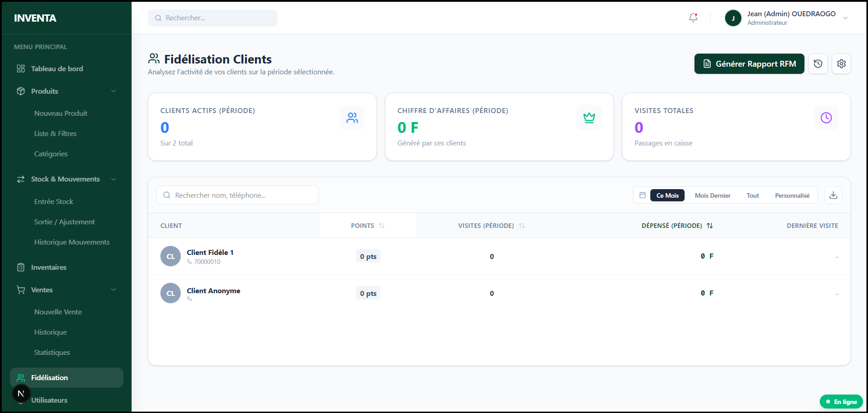Click the download export icon
Viewport: 868px width, 413px height.
833,195
